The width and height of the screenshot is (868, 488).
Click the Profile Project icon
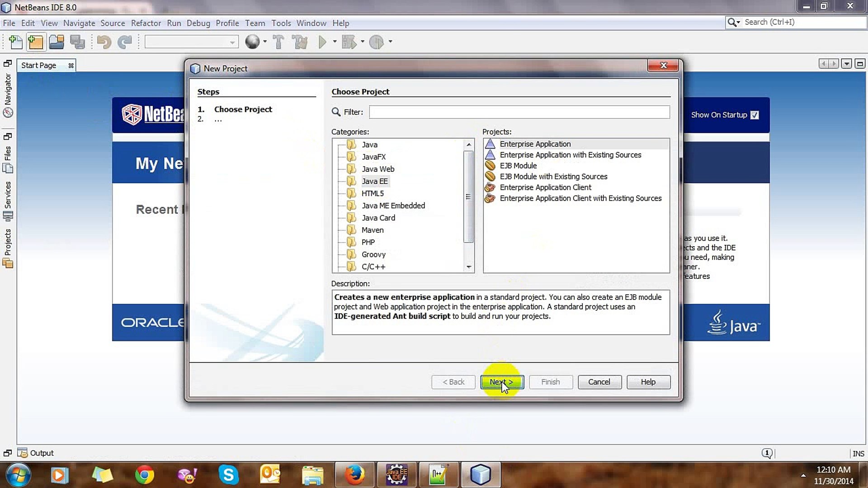click(x=376, y=42)
